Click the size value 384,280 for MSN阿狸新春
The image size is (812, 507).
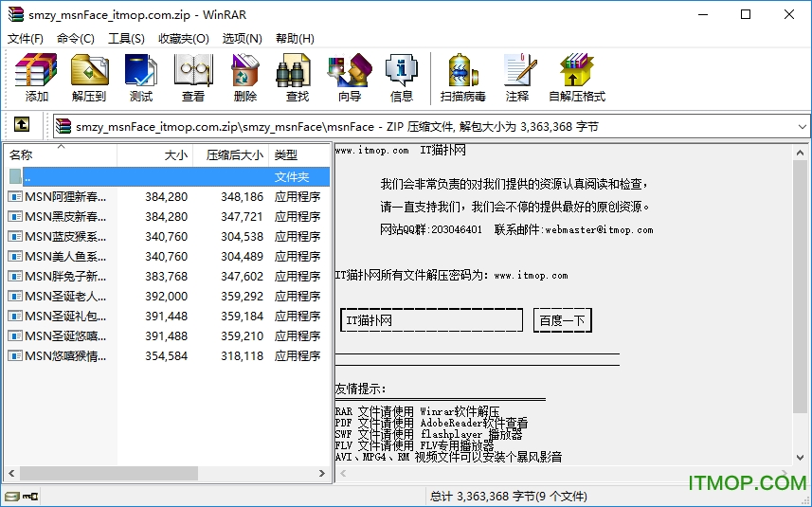pyautogui.click(x=166, y=197)
